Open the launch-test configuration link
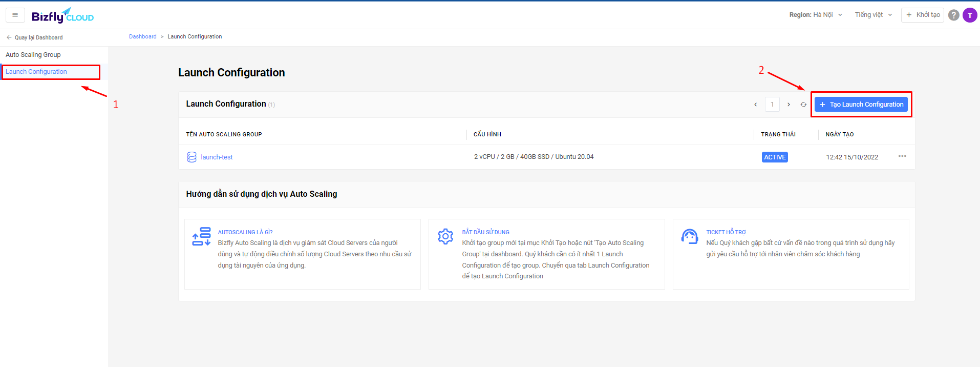The height and width of the screenshot is (367, 980). tap(217, 157)
